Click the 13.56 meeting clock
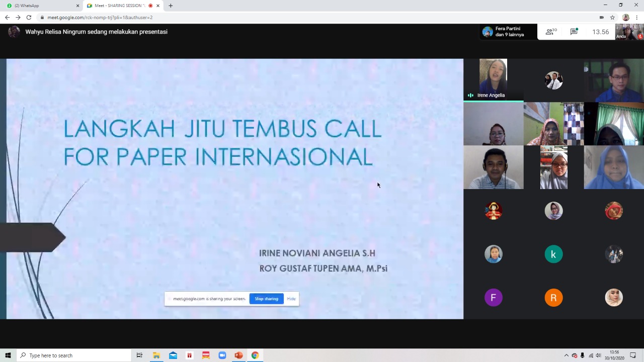The image size is (644, 362). 600,32
